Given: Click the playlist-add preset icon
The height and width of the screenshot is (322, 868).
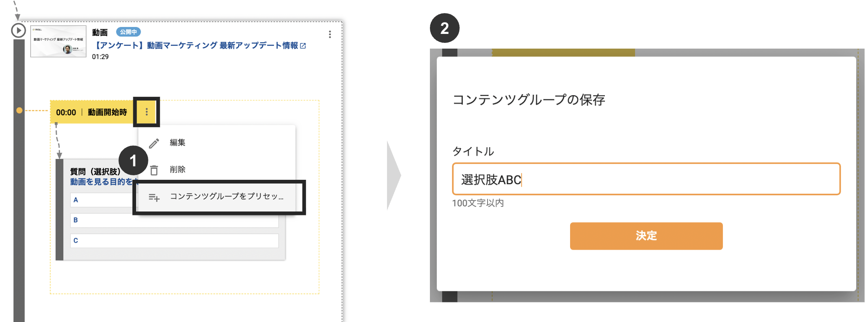Looking at the screenshot, I should click(x=154, y=197).
